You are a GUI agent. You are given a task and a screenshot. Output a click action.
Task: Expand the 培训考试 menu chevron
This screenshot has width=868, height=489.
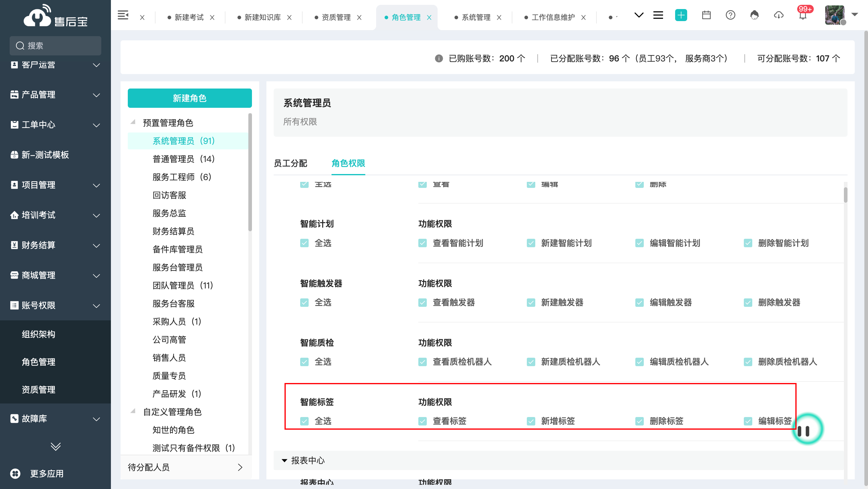[96, 215]
